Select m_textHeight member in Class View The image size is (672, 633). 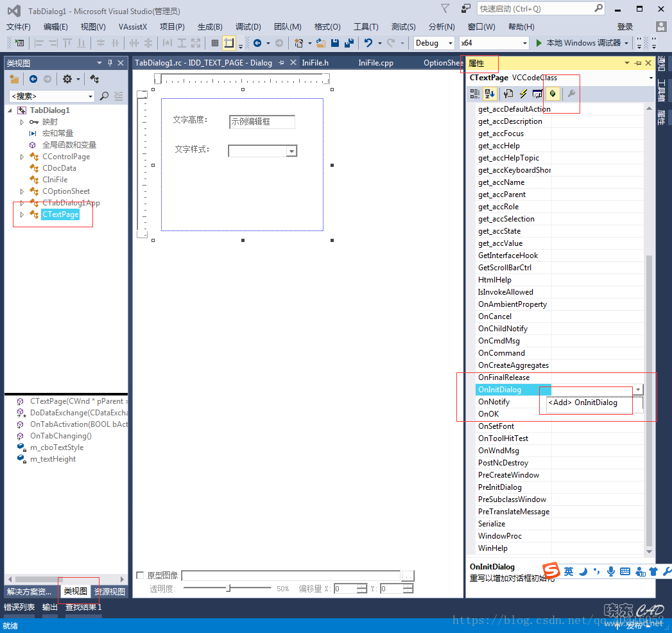click(x=53, y=459)
